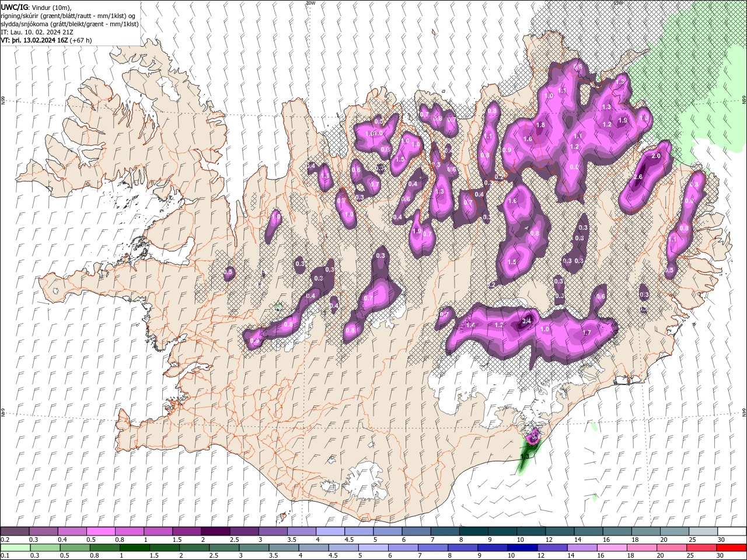Pick the darkest green 1–1.5 rain scale swatch

(x=134, y=548)
